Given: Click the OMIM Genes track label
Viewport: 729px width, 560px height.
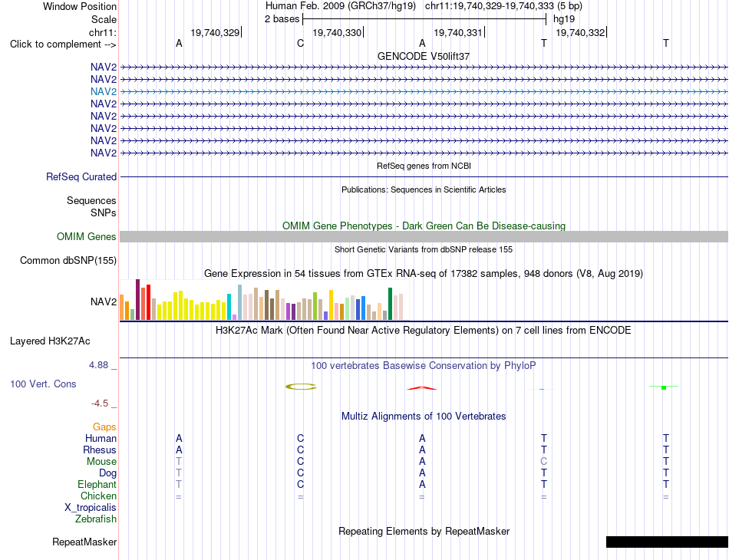Looking at the screenshot, I should (86, 236).
